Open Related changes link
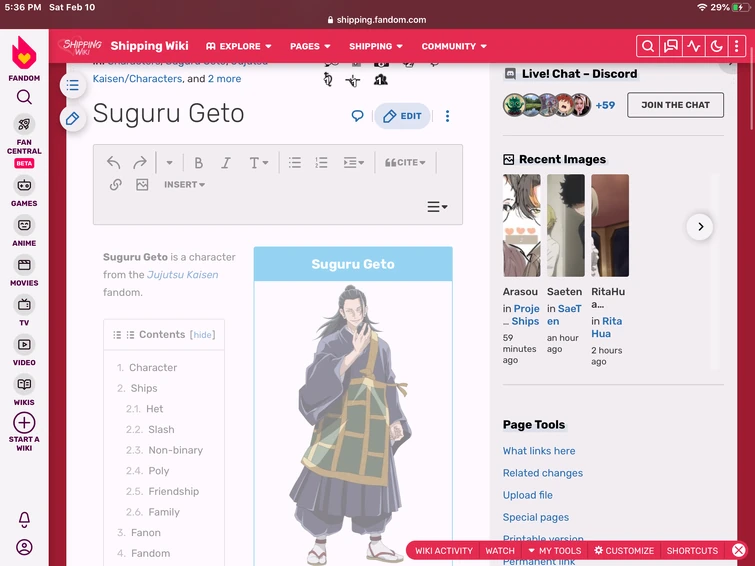 [x=543, y=473]
